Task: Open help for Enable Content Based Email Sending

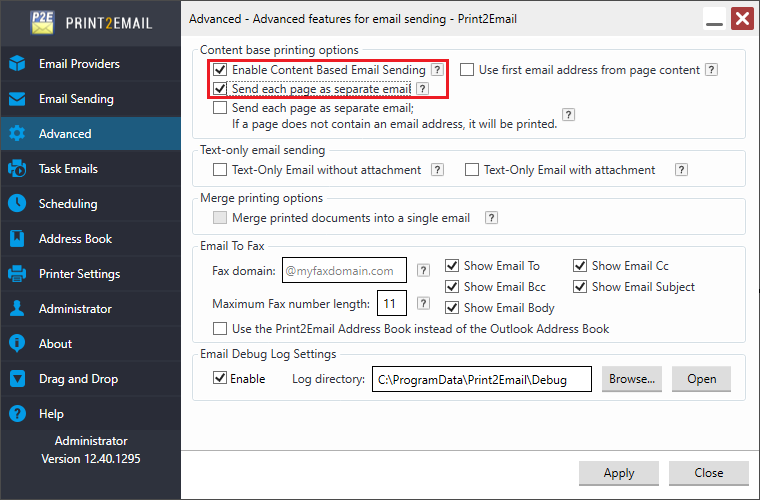Action: click(437, 70)
